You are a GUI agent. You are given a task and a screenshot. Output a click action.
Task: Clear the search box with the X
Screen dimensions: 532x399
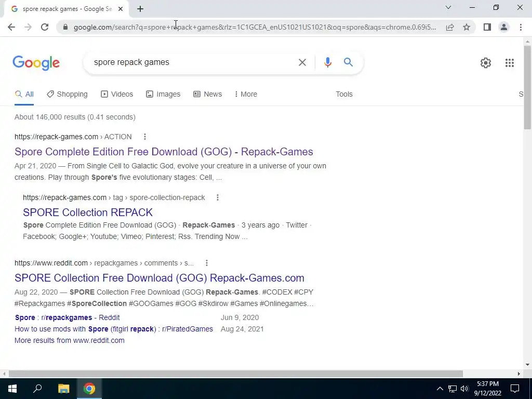click(302, 62)
